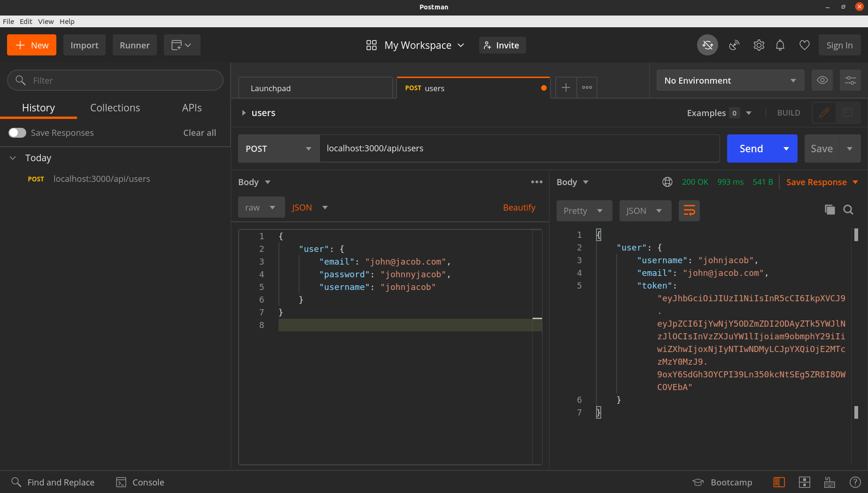Search within the response body
Viewport: 868px width, 493px height.
point(848,210)
